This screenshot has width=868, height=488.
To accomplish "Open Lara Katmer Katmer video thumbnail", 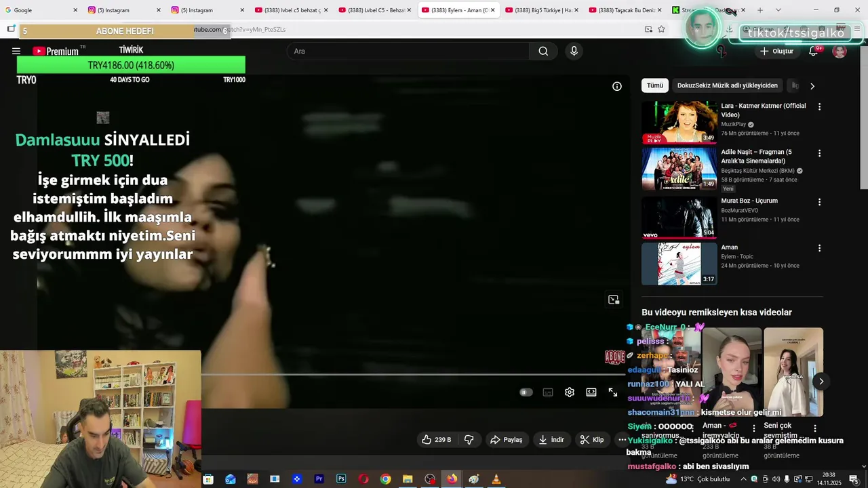I will (679, 122).
